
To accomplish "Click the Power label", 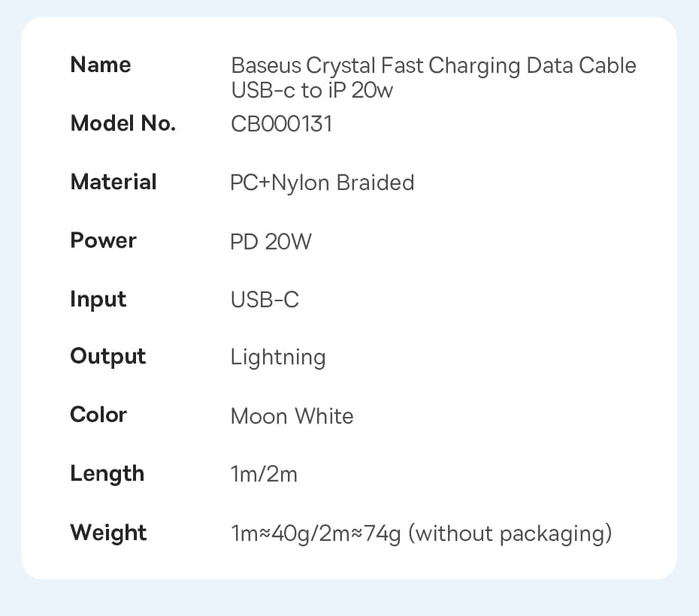I will coord(103,240).
